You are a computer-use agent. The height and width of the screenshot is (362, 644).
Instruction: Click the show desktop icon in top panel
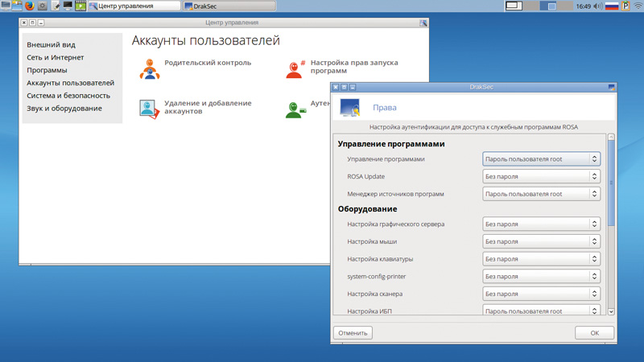coord(6,6)
